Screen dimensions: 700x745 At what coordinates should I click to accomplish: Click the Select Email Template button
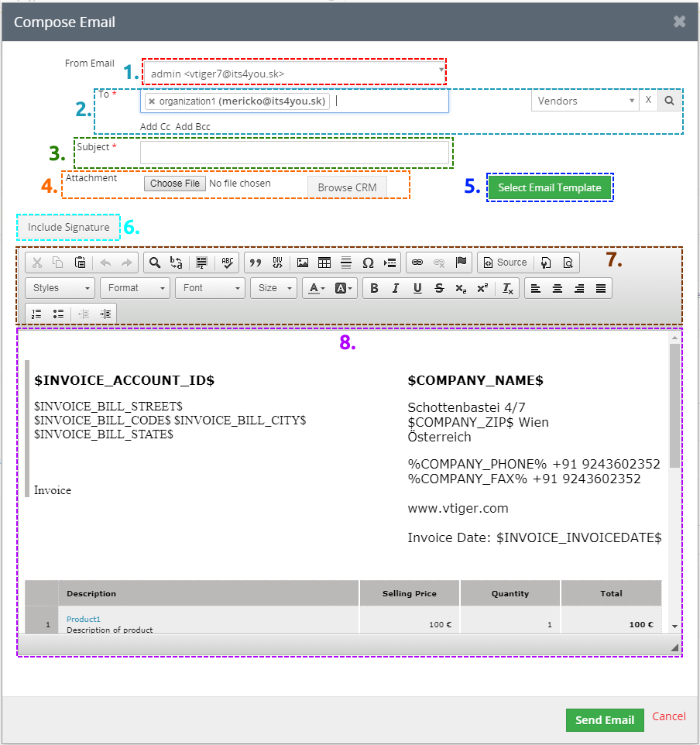click(x=549, y=187)
